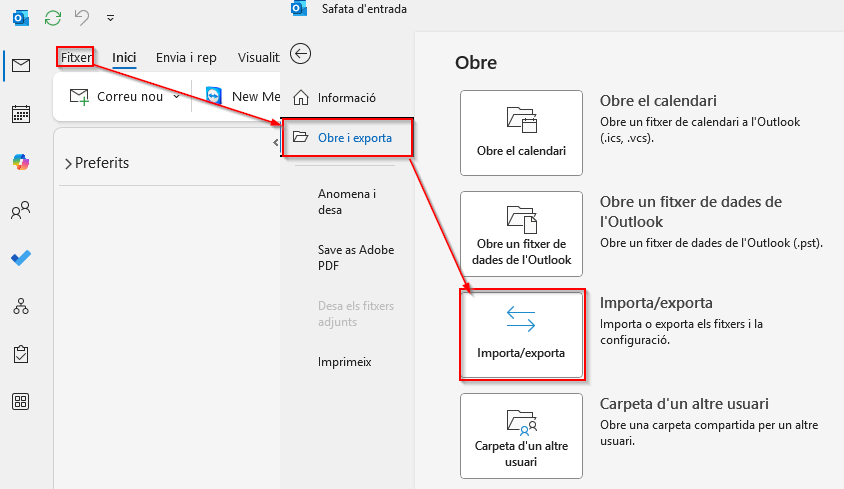This screenshot has width=844, height=489.
Task: Launch Copilot from the sidebar
Action: (20, 162)
